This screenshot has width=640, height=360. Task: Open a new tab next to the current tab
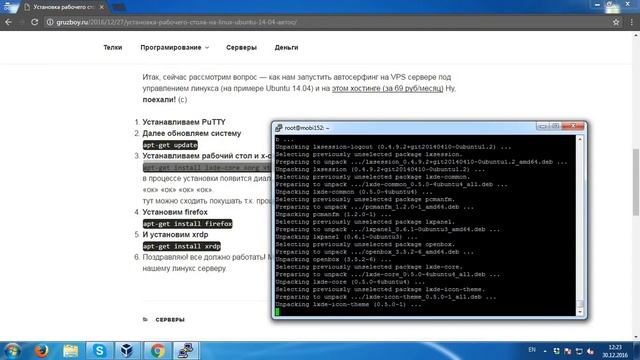(x=119, y=7)
